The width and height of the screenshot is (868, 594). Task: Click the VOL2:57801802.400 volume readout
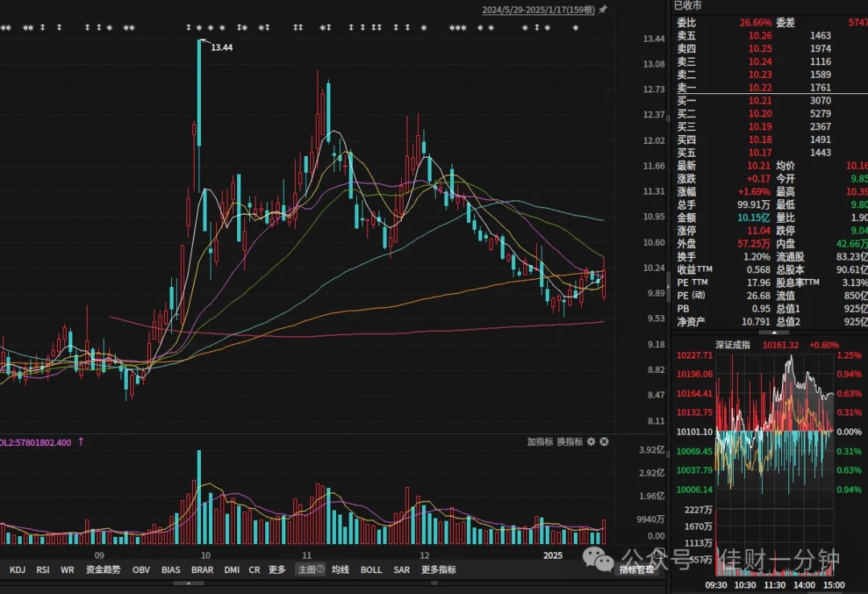pos(35,442)
